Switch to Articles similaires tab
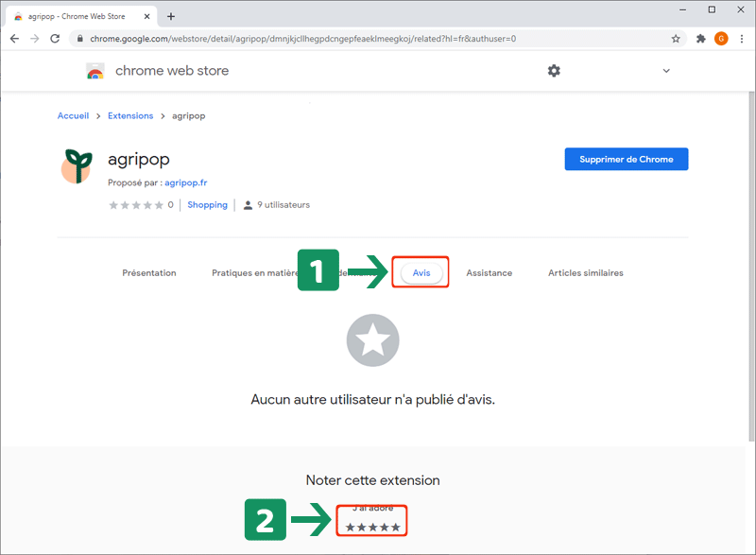Image resolution: width=756 pixels, height=555 pixels. tap(585, 273)
